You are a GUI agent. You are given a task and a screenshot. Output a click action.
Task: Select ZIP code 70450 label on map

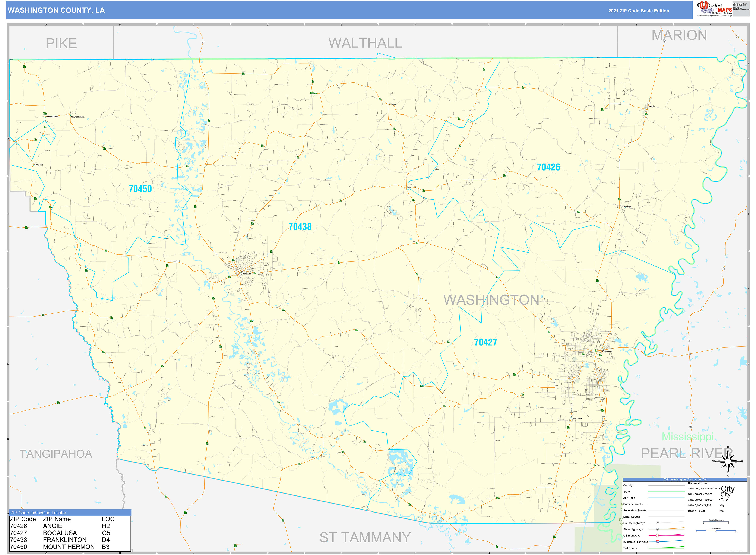pos(140,189)
